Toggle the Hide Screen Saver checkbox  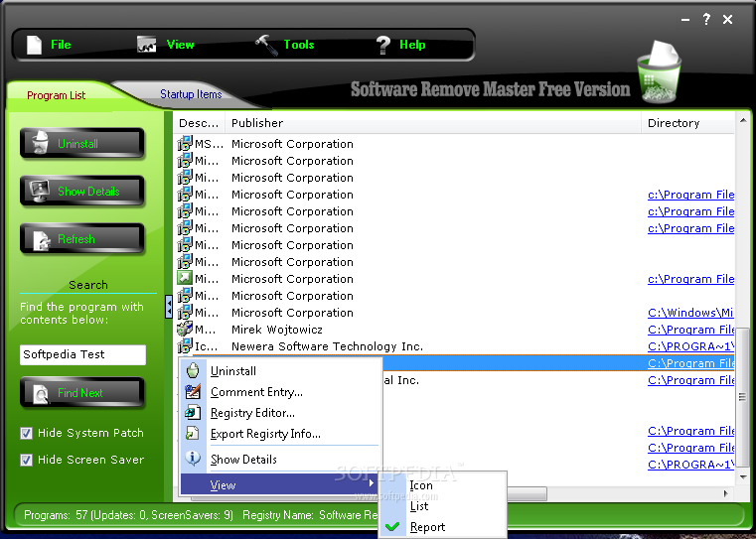click(26, 460)
